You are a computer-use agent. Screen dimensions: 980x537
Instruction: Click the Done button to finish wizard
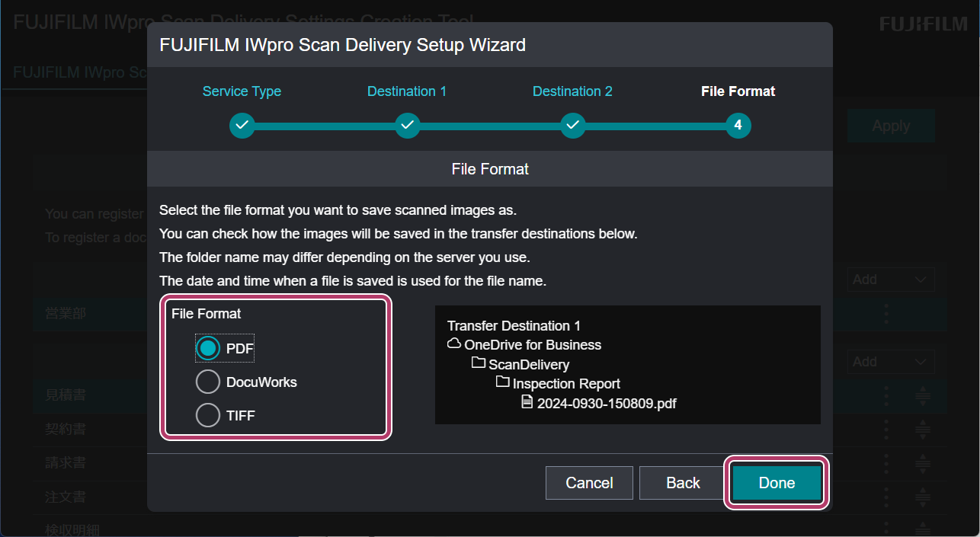click(777, 483)
